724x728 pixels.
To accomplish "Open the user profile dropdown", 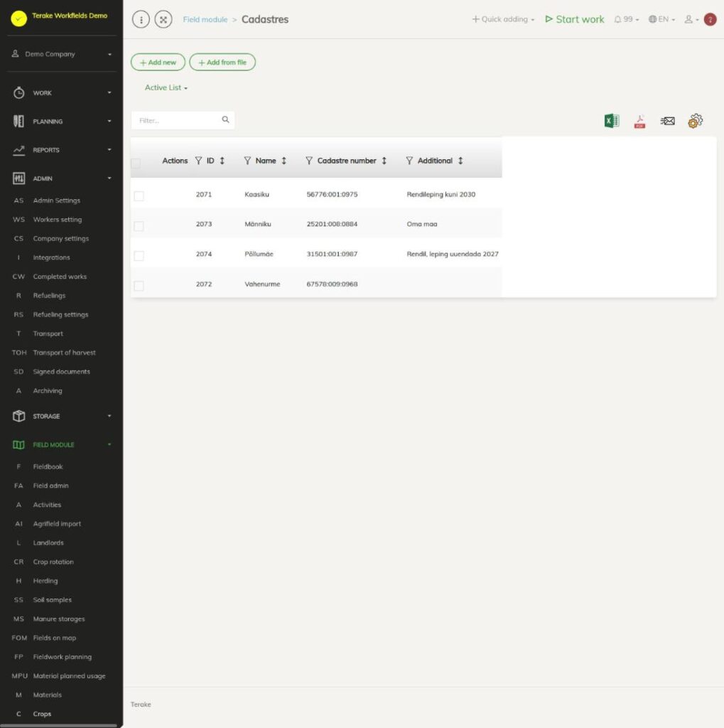I will coord(691,19).
